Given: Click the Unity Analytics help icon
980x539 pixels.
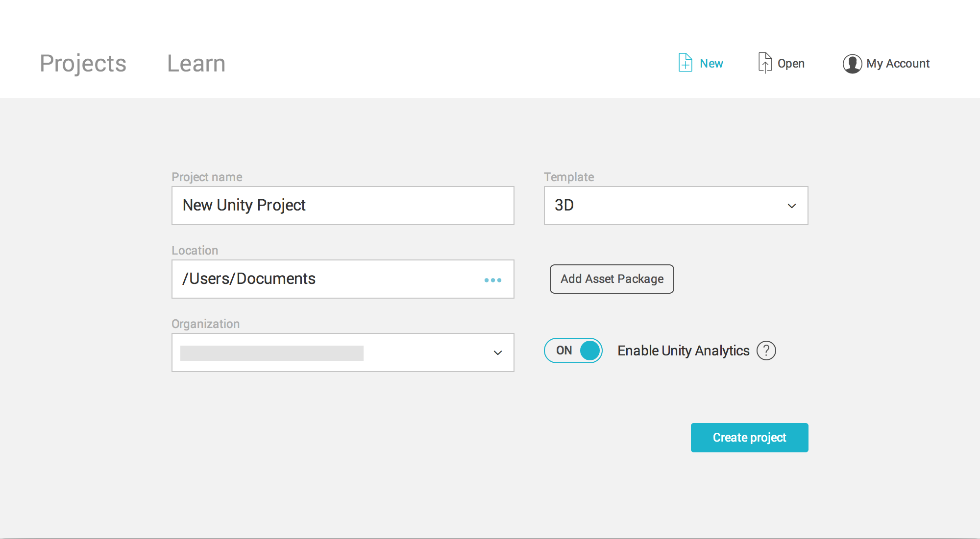Looking at the screenshot, I should (767, 351).
